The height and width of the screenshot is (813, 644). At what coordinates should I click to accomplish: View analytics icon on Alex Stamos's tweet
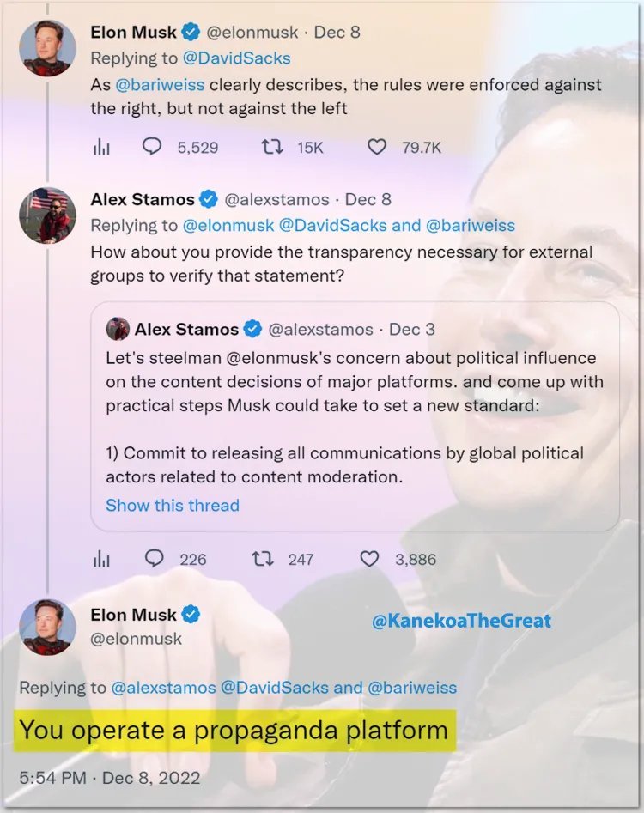[x=100, y=559]
